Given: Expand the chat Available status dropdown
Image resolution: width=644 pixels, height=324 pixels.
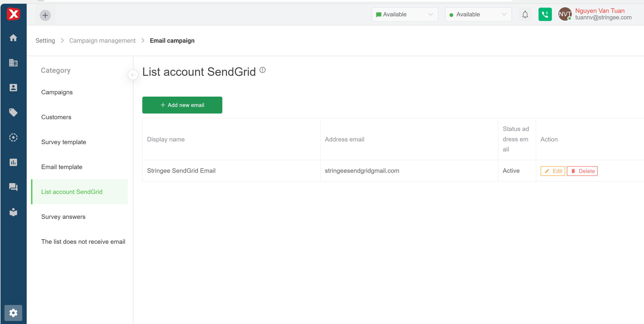Looking at the screenshot, I should click(x=404, y=15).
